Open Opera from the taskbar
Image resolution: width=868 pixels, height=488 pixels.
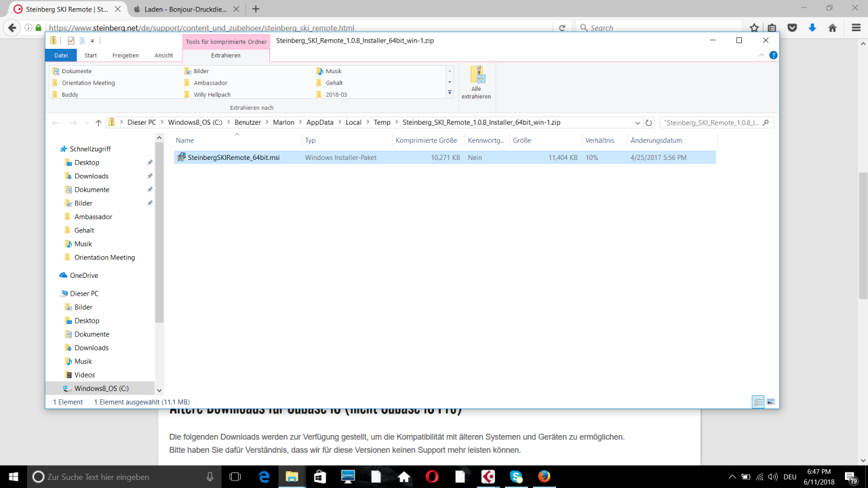(x=432, y=476)
